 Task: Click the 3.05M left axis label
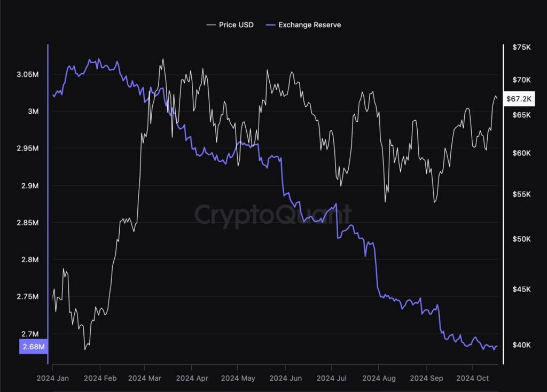[28, 74]
